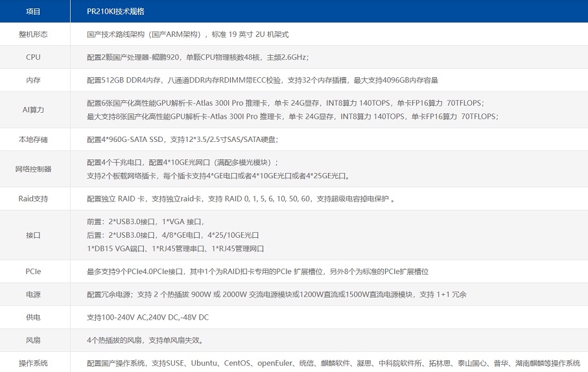Select the 'PCIe' row label
The image size is (588, 372).
(x=33, y=272)
